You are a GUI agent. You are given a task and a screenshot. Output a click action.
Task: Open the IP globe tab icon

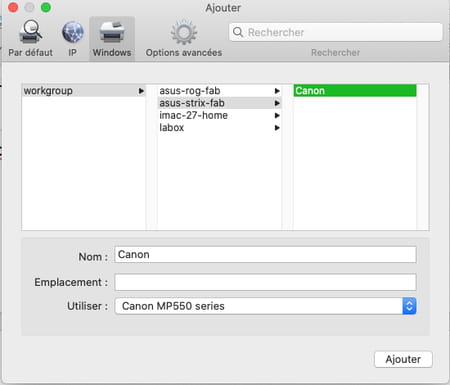(73, 32)
